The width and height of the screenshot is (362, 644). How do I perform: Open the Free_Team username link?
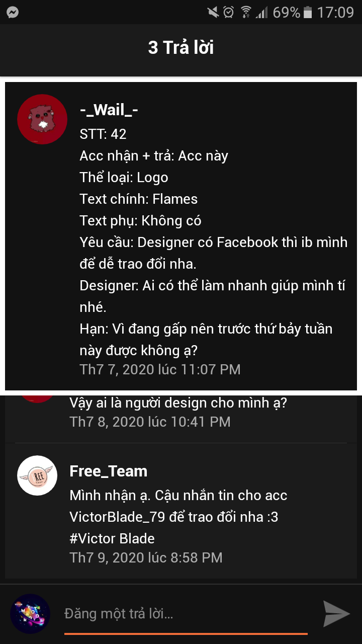pyautogui.click(x=109, y=471)
